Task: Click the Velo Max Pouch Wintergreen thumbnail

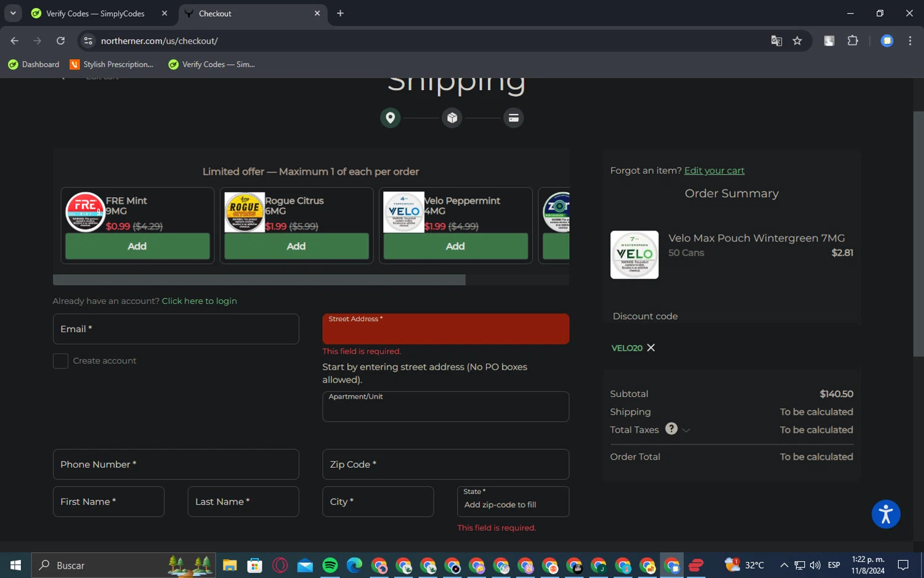Action: tap(634, 254)
